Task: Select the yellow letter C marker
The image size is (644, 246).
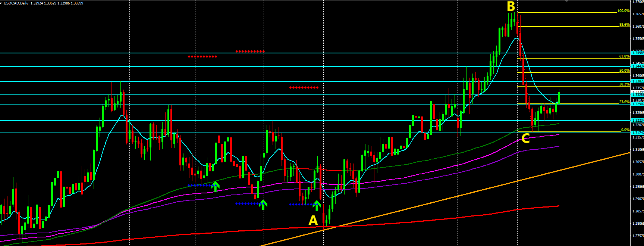Action: click(x=525, y=138)
